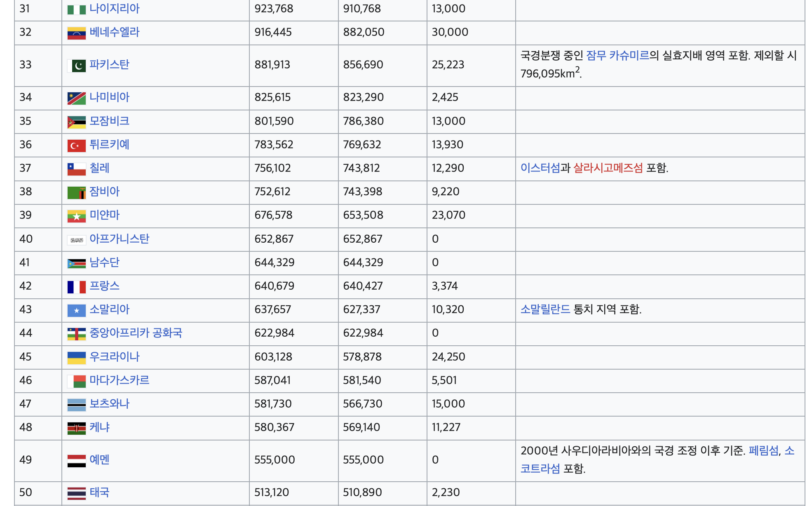The image size is (812, 506).
Task: Click the Chile flag icon
Action: pyautogui.click(x=76, y=169)
